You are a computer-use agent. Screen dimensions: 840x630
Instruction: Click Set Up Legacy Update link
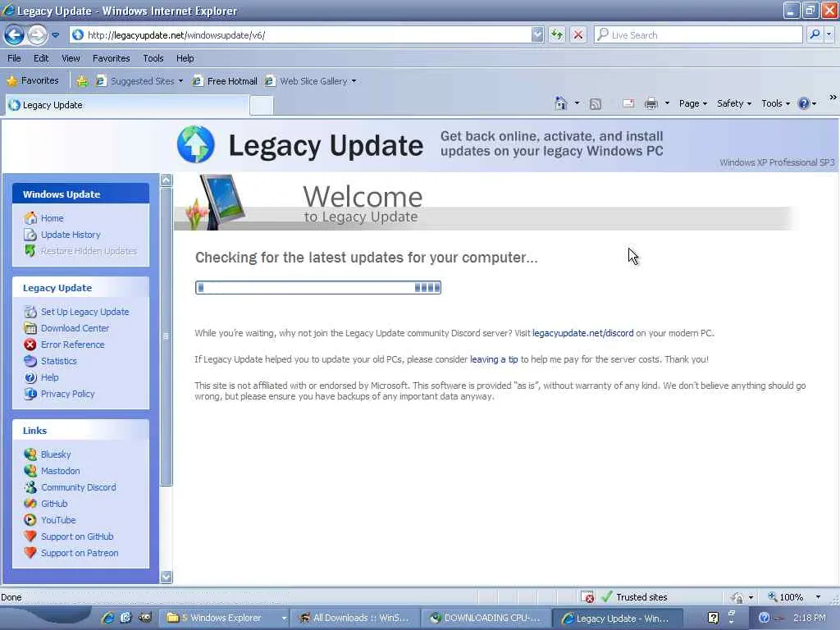click(84, 312)
